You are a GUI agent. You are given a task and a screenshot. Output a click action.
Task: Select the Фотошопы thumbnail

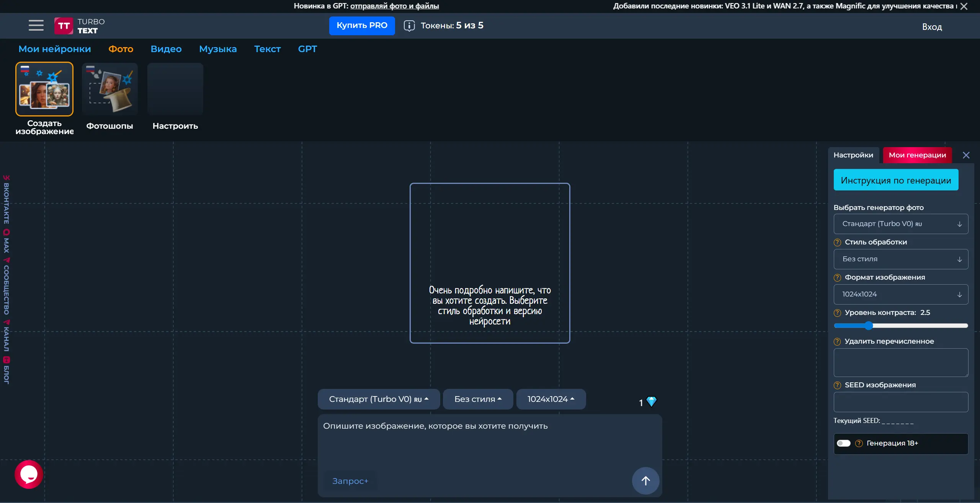click(109, 89)
